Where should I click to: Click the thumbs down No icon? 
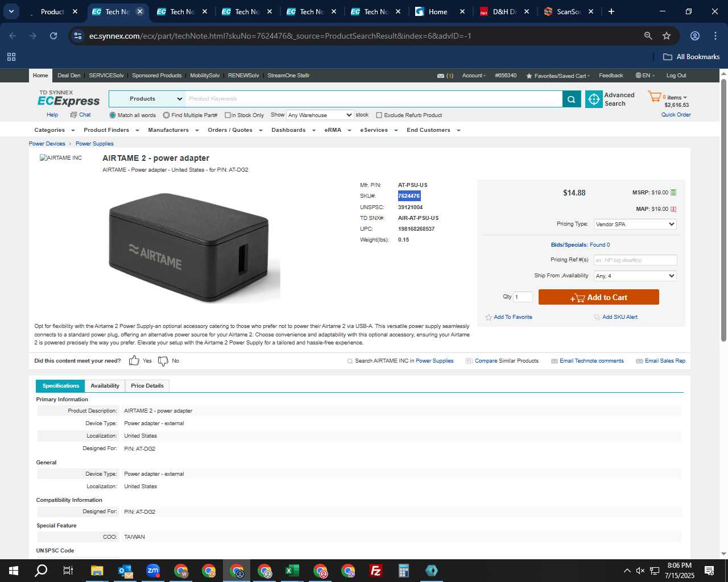(x=163, y=361)
